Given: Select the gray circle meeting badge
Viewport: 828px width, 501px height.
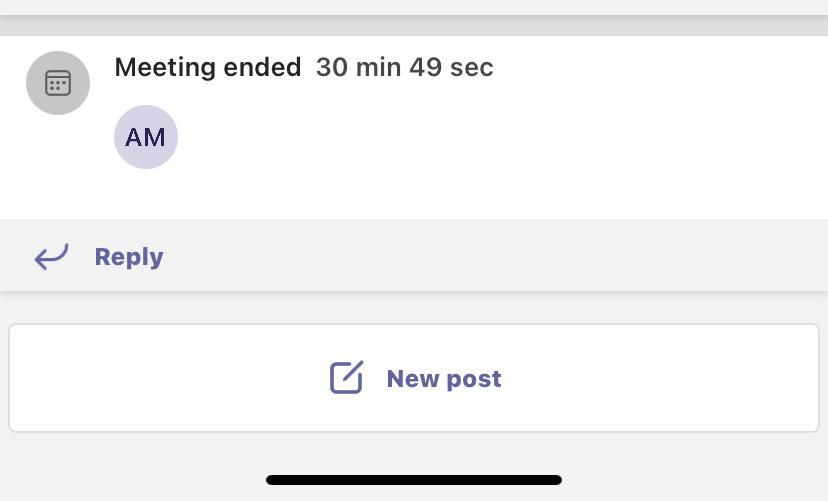Looking at the screenshot, I should click(58, 83).
